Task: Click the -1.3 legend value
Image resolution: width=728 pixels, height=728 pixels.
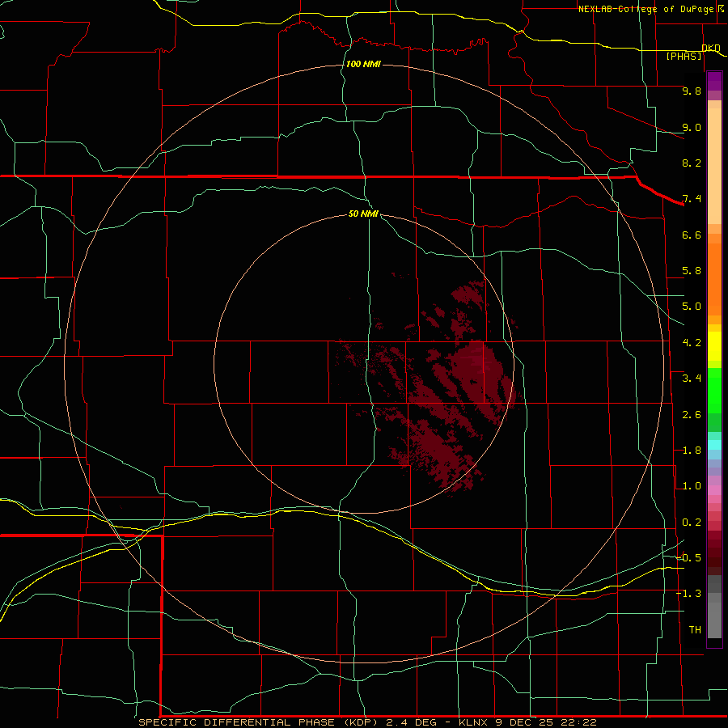Action: tap(689, 595)
